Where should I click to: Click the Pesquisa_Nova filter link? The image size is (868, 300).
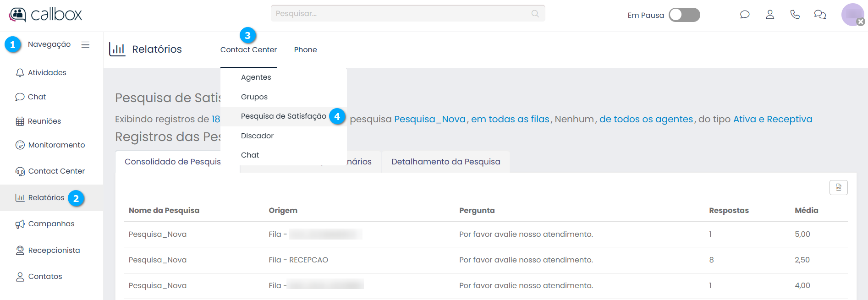[x=429, y=119]
